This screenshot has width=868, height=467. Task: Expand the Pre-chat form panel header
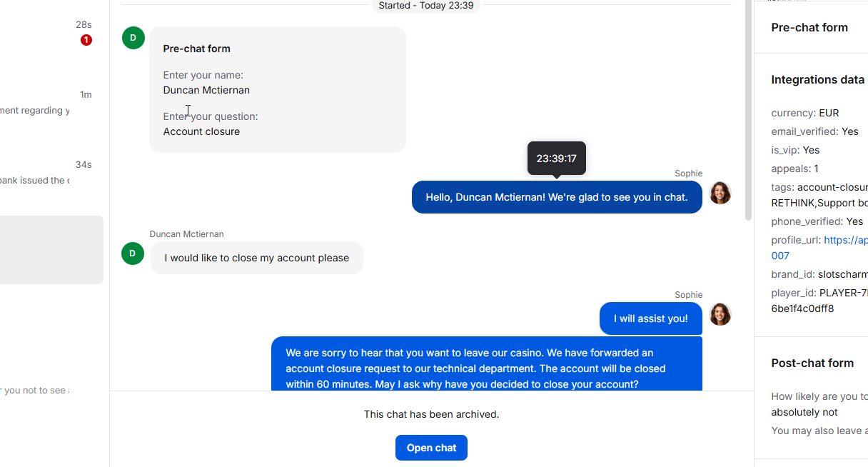[809, 27]
